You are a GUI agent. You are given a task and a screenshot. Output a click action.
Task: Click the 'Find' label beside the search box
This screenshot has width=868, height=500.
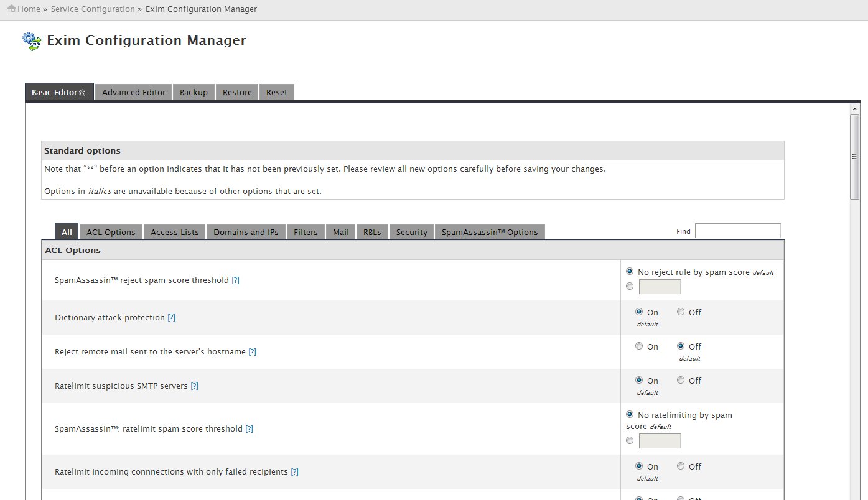click(683, 231)
